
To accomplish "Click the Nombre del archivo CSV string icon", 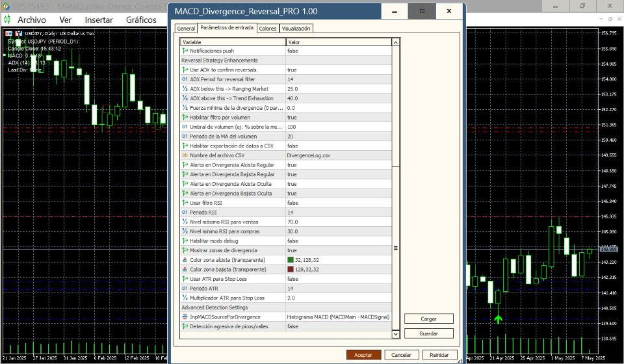I will pyautogui.click(x=185, y=155).
